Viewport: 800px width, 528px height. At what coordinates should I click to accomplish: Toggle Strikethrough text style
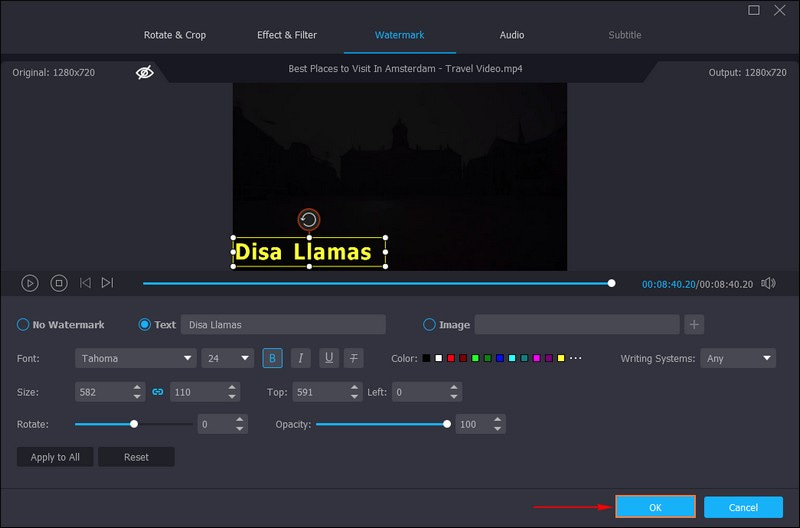click(354, 358)
